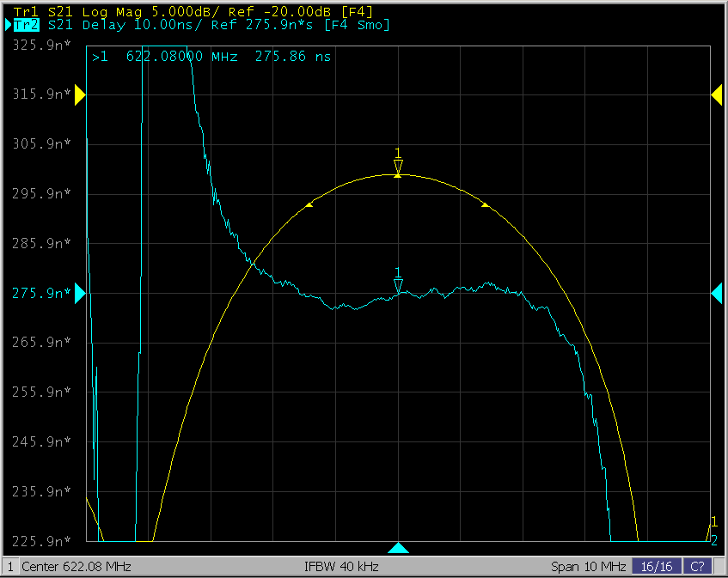Click the marker readout 622.08000 MHz 275.86 ns
The width and height of the screenshot is (728, 578).
click(x=211, y=57)
